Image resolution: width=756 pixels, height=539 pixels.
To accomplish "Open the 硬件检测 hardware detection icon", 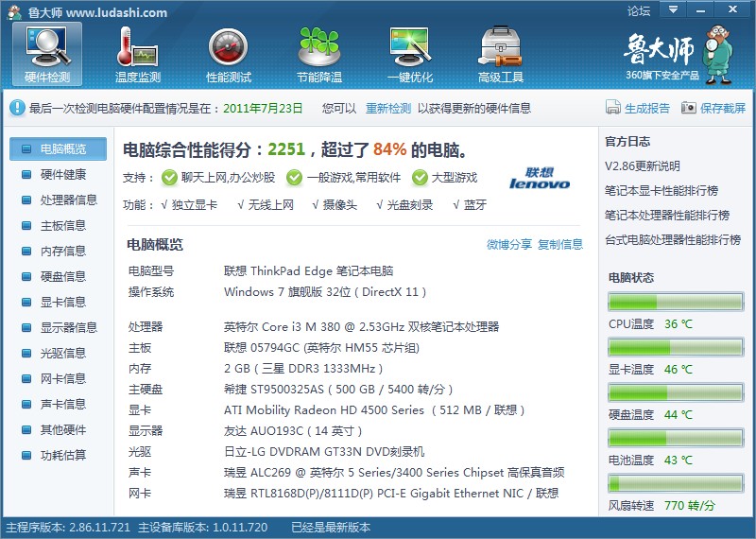I will (47, 54).
